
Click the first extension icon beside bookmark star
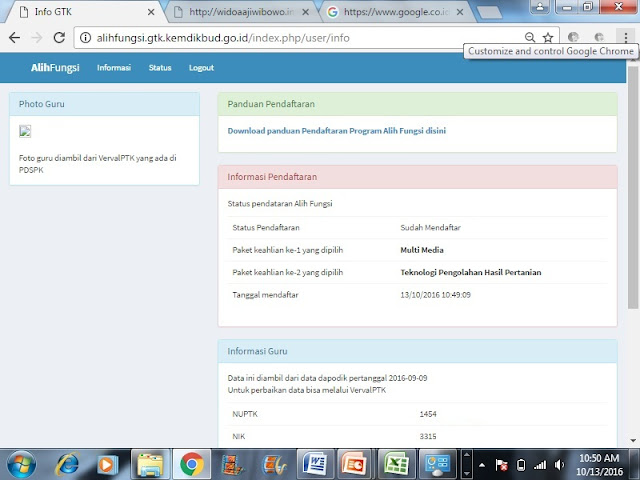pyautogui.click(x=573, y=38)
